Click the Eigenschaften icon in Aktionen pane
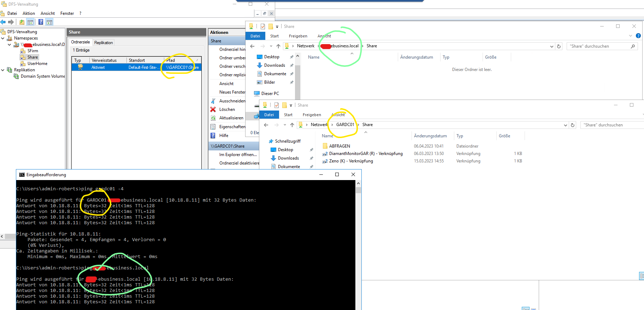 pos(213,127)
